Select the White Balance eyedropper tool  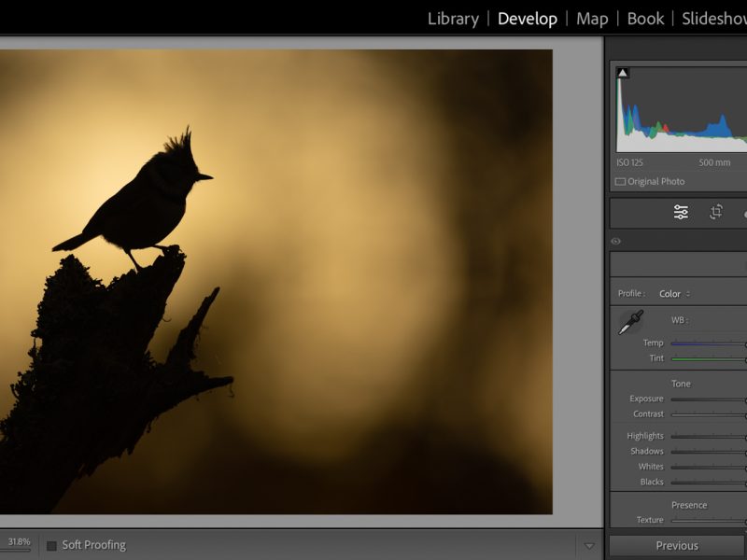pyautogui.click(x=630, y=324)
